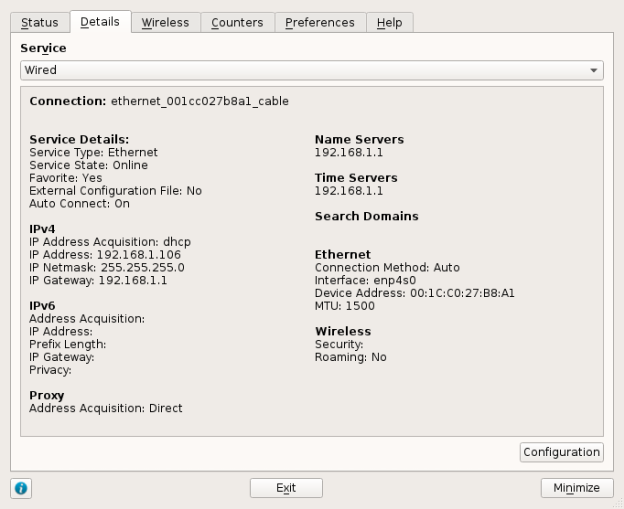Screen dimensions: 624x509
Task: Click the Exit button
Action: pos(286,488)
